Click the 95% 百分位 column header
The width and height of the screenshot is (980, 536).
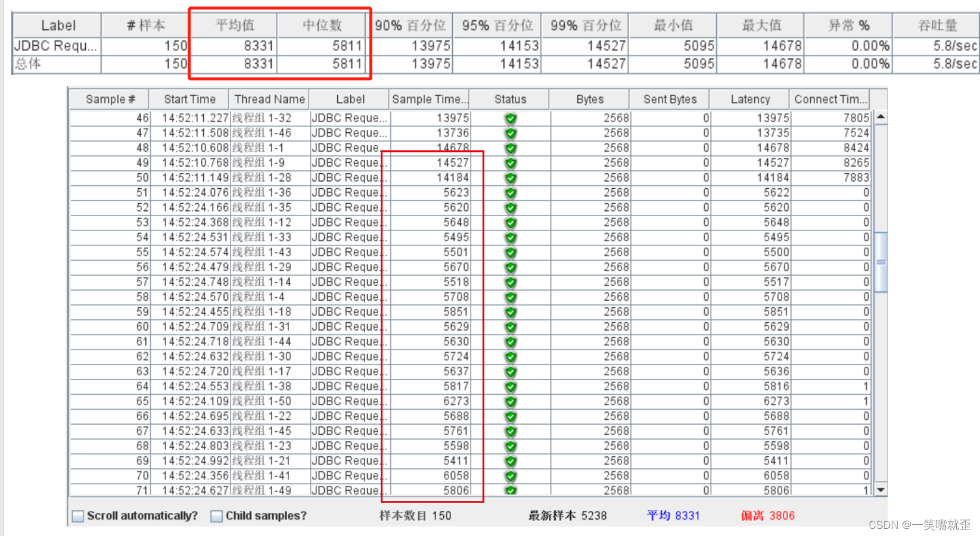[497, 26]
